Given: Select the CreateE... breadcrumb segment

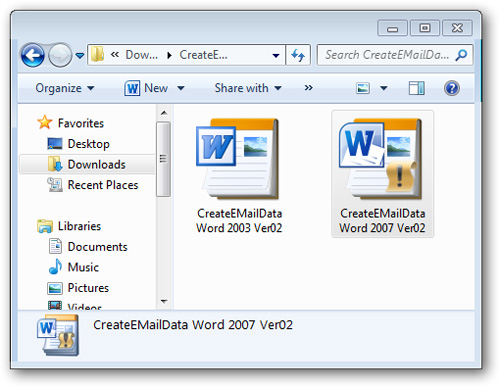Looking at the screenshot, I should (203, 55).
